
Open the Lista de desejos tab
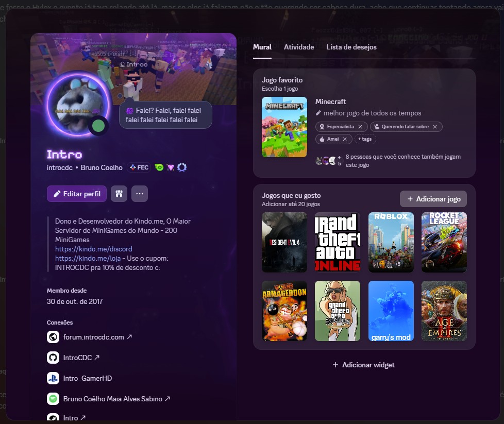[x=351, y=47]
